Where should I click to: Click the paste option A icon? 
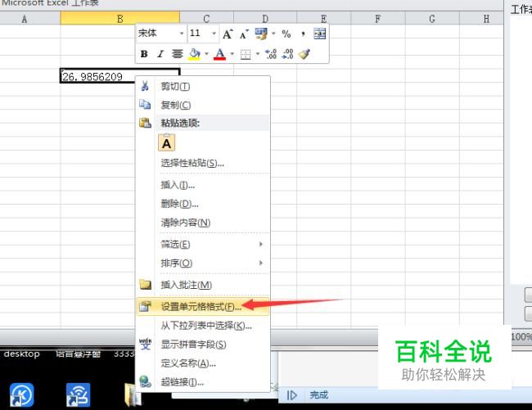[167, 142]
